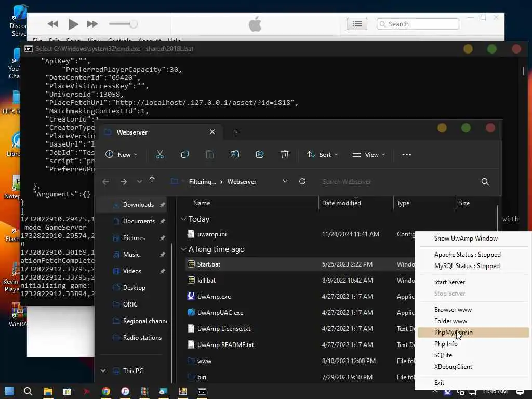Click MySQL Status : Stopped entry
Image resolution: width=532 pixels, height=399 pixels.
(467, 265)
